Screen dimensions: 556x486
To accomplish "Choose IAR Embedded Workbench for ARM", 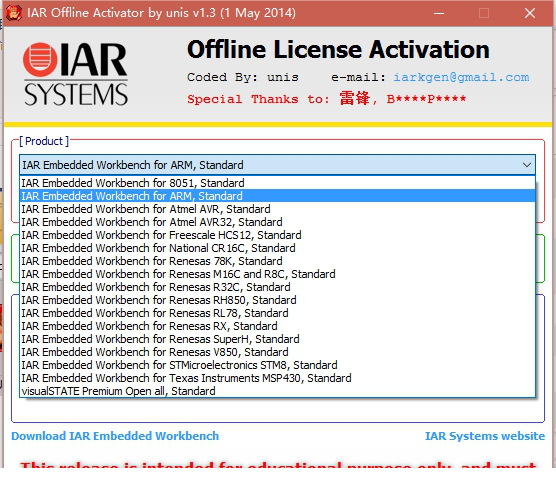I will pos(277,196).
